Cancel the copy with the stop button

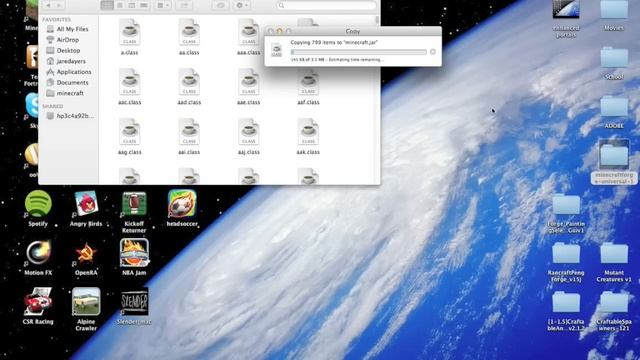pos(433,52)
